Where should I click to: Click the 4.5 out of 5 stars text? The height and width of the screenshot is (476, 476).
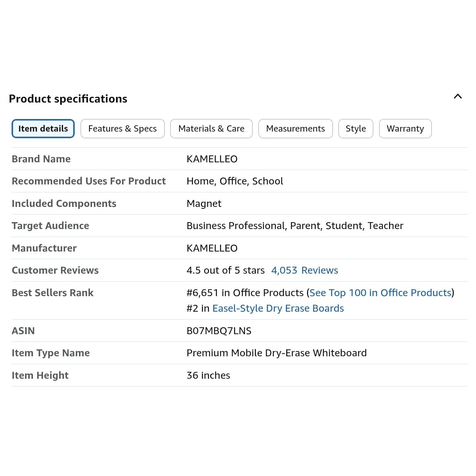[225, 270]
